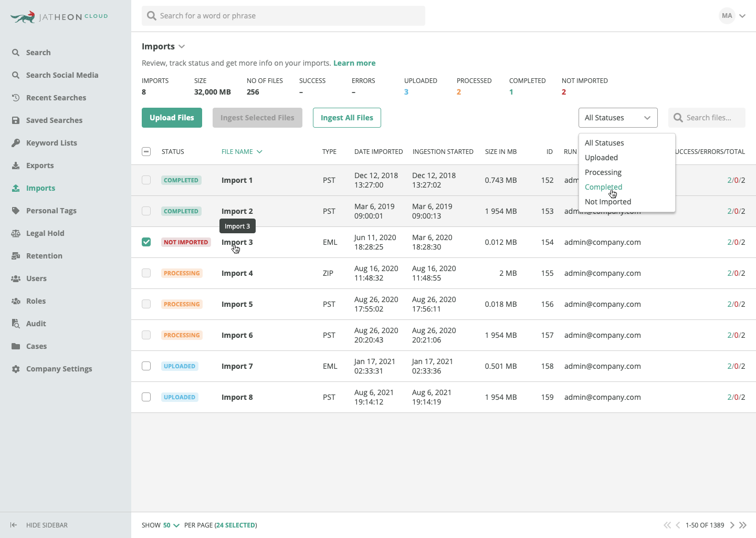This screenshot has height=538, width=756.
Task: Click the Recent Searches history icon
Action: [16, 98]
